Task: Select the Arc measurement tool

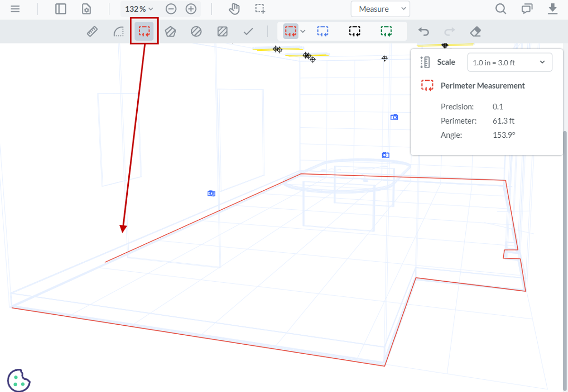Action: (x=118, y=31)
